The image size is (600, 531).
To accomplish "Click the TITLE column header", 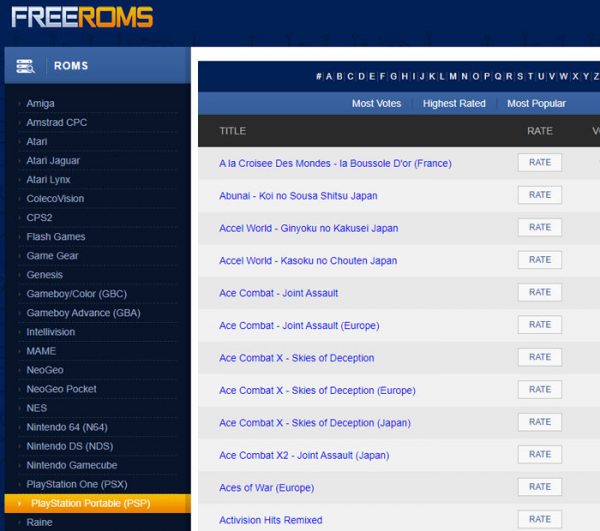I will coord(233,131).
